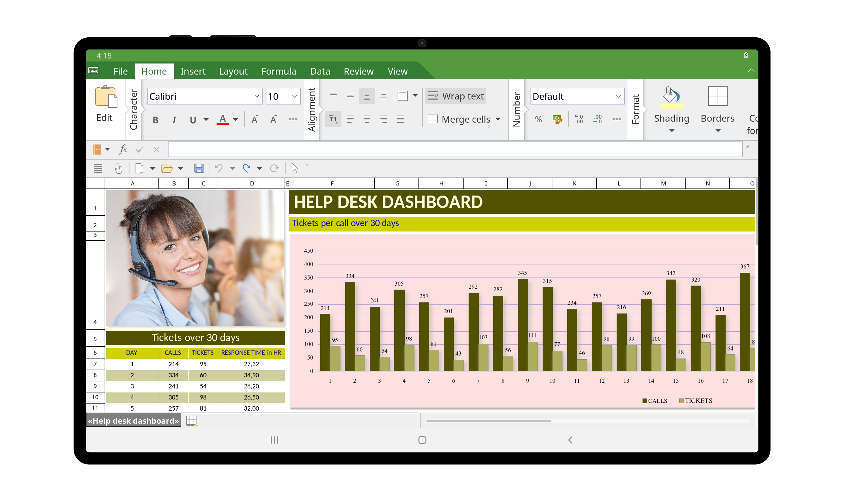Toggle Italic formatting
This screenshot has width=841, height=504.
coord(174,120)
